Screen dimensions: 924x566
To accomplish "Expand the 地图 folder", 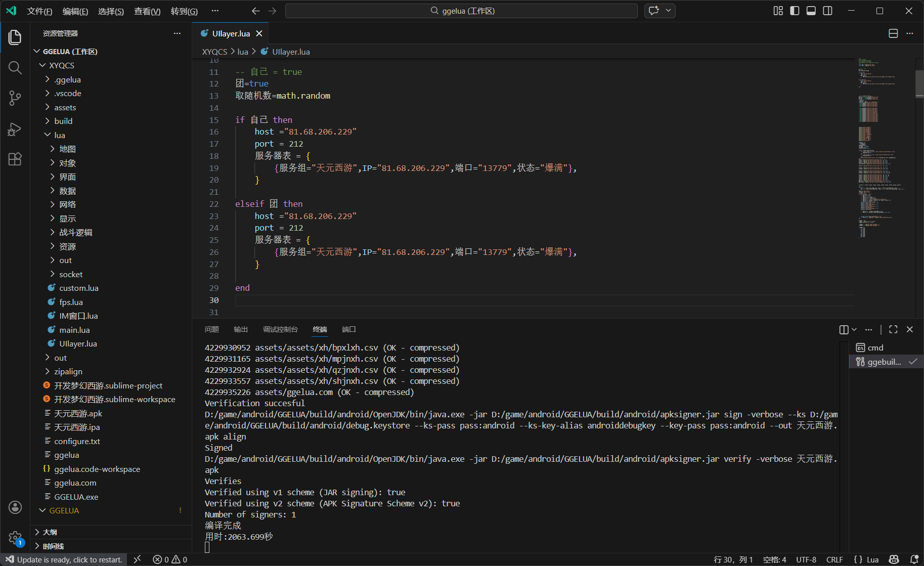I will (x=67, y=149).
